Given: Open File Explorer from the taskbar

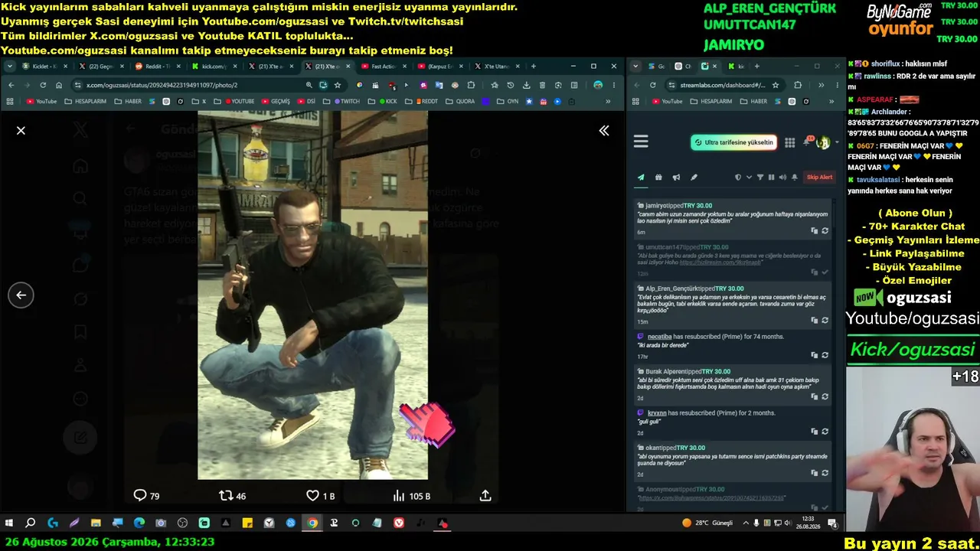Looking at the screenshot, I should (96, 523).
